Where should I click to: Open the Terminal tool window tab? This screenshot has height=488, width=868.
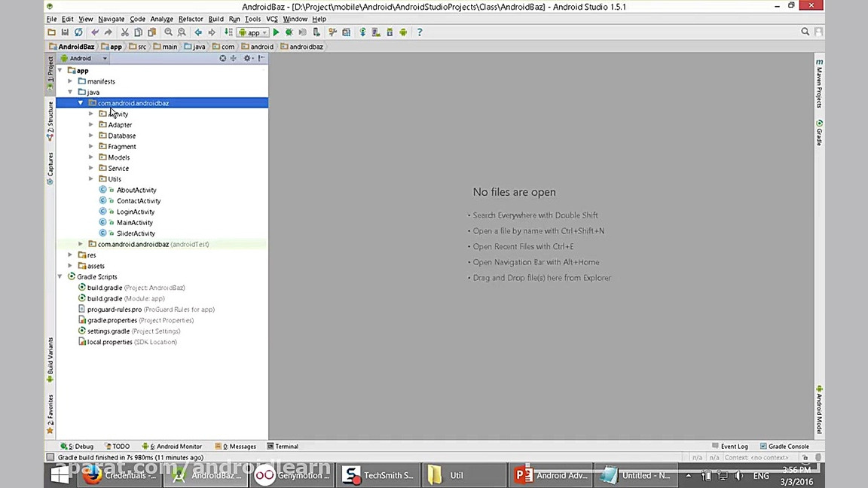[x=283, y=447]
